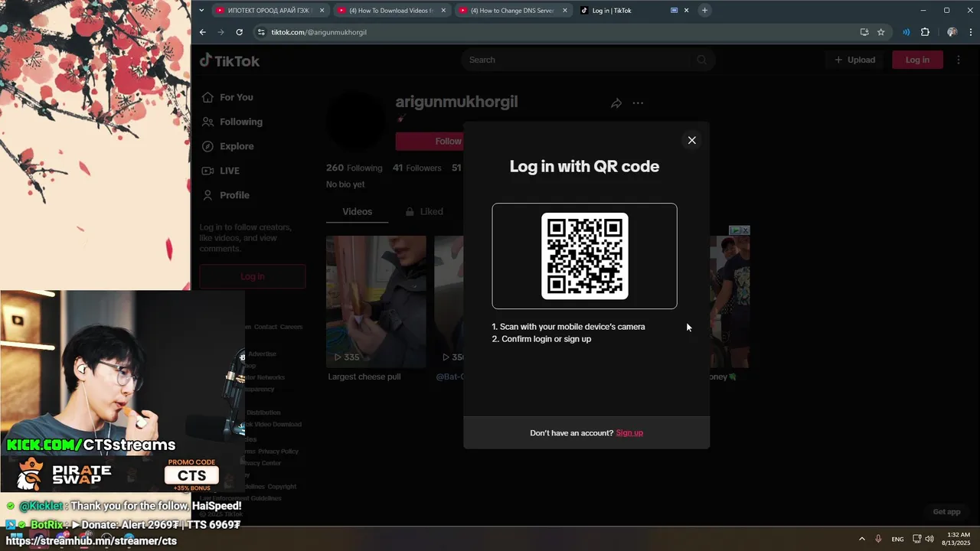Click the TikTok logo
The width and height of the screenshot is (980, 551).
[230, 60]
